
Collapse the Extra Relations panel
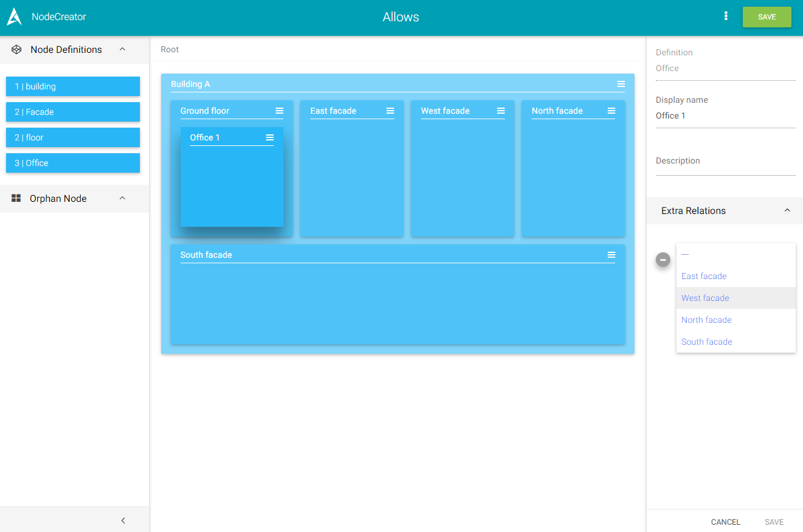tap(787, 210)
